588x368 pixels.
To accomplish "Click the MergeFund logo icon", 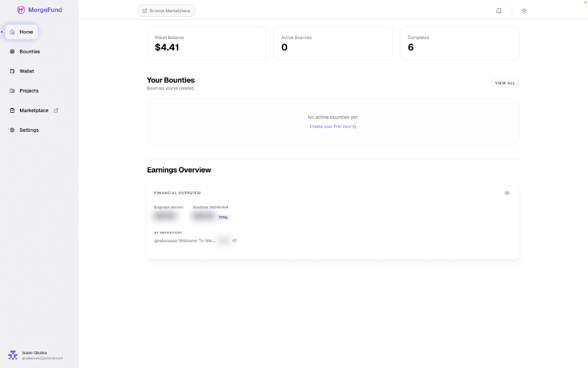I will click(x=22, y=10).
